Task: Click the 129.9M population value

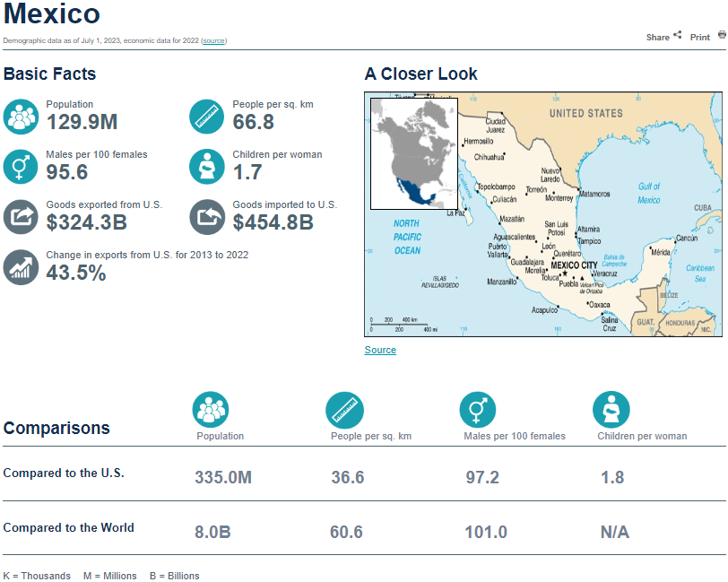Action: [82, 122]
